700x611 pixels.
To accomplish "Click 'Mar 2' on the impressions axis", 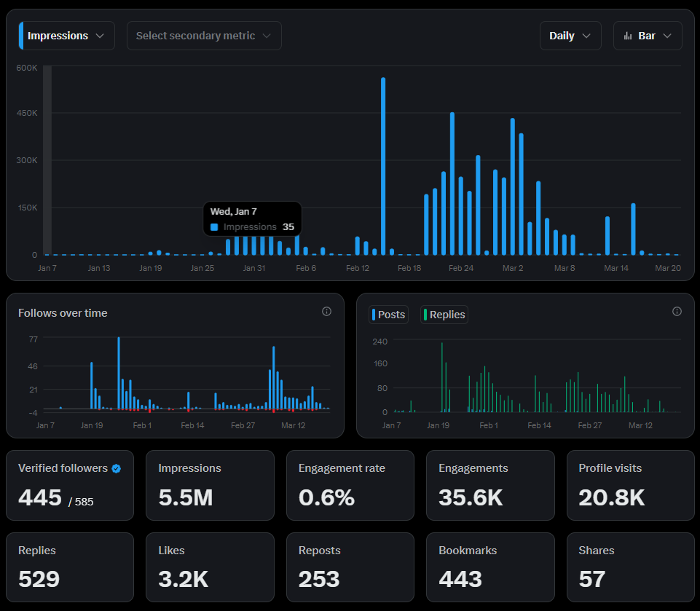I will (513, 268).
